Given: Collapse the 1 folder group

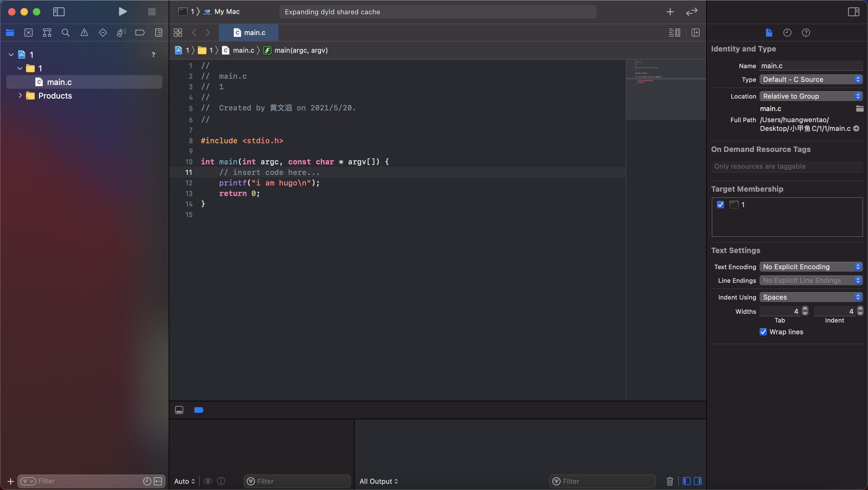Looking at the screenshot, I should [x=20, y=69].
